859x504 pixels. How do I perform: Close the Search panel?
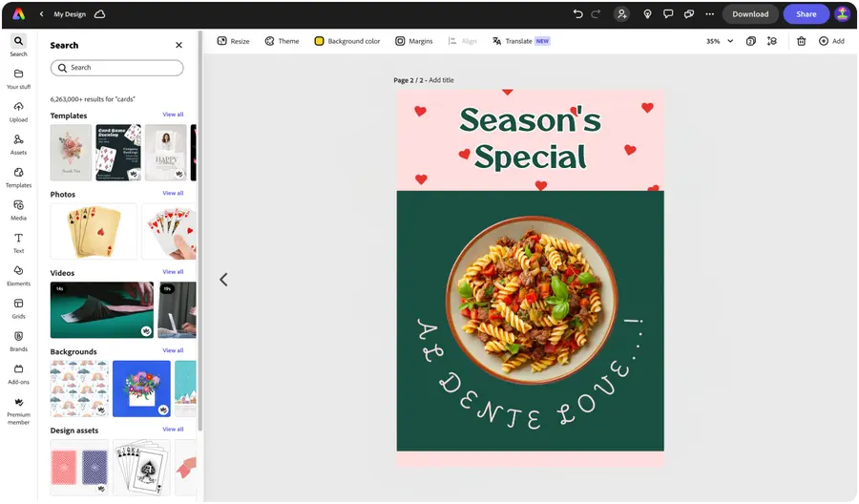pyautogui.click(x=178, y=45)
